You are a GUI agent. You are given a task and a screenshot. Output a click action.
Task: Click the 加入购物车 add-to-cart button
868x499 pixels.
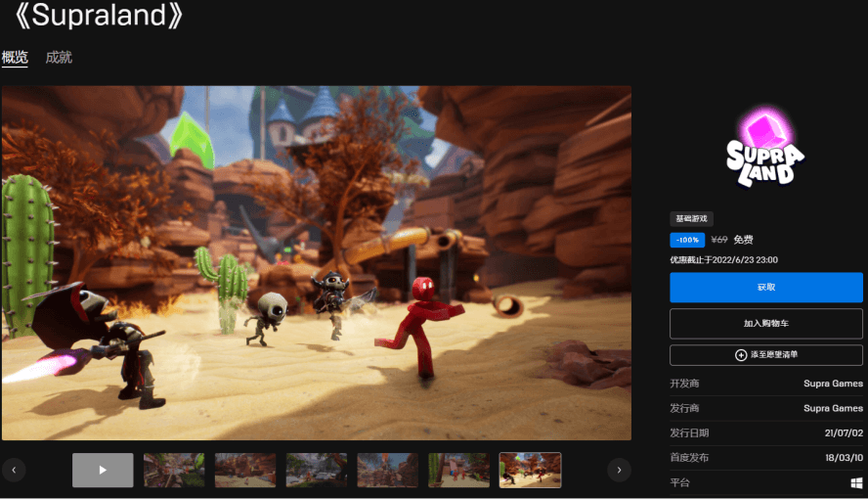(x=765, y=323)
